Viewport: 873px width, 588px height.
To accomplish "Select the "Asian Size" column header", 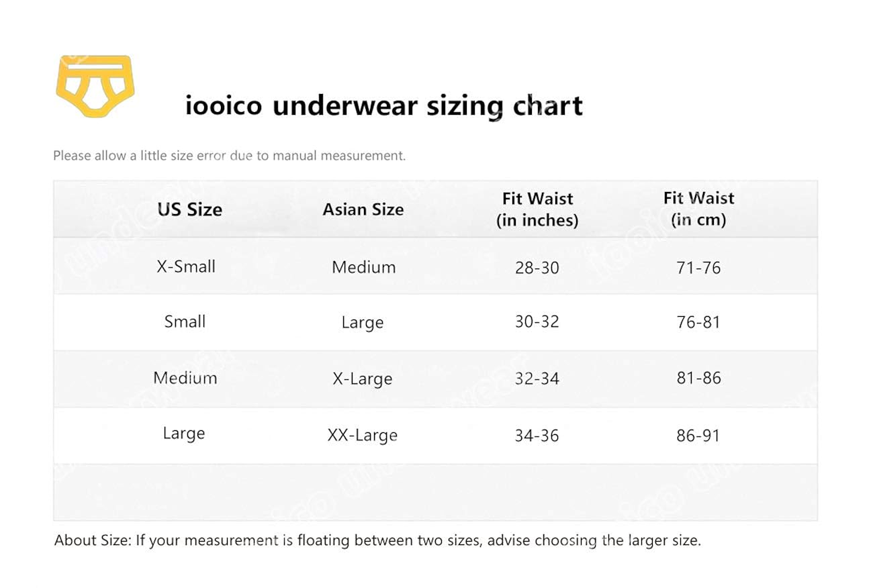I will pos(363,209).
